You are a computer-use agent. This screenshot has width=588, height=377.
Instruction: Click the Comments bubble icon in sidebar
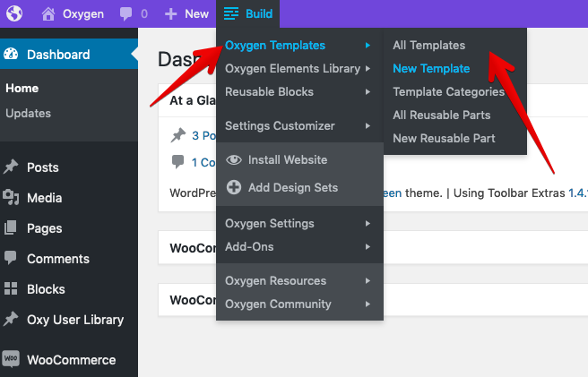[11, 258]
